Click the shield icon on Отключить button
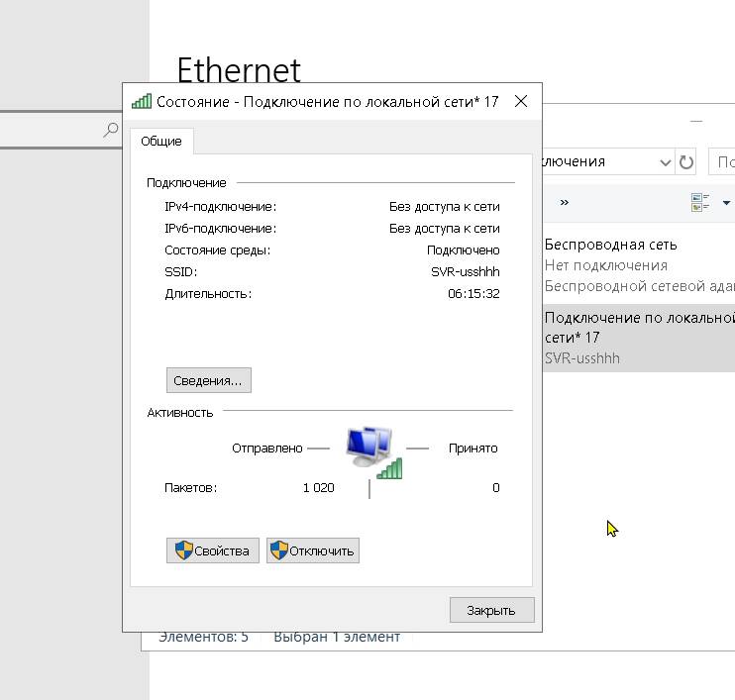The height and width of the screenshot is (700, 735). pyautogui.click(x=279, y=550)
